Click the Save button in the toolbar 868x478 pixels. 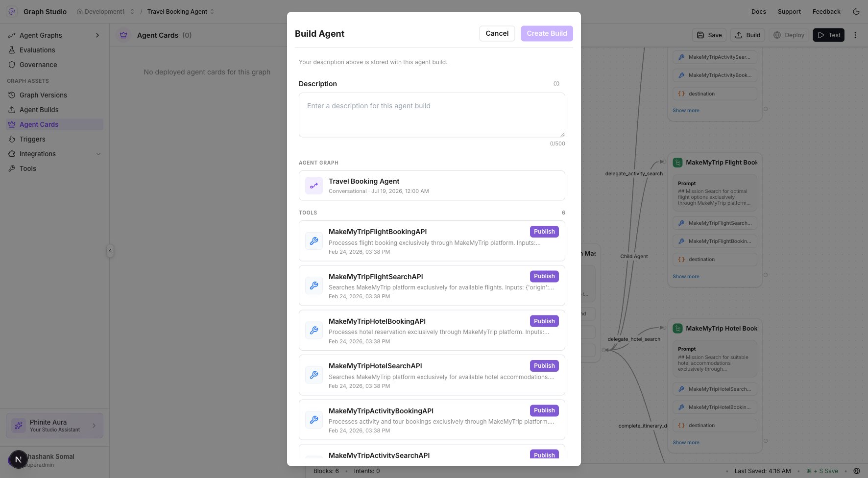point(709,35)
